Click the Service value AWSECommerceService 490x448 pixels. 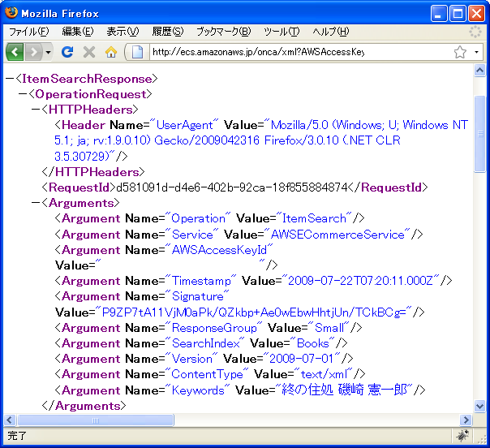point(337,235)
